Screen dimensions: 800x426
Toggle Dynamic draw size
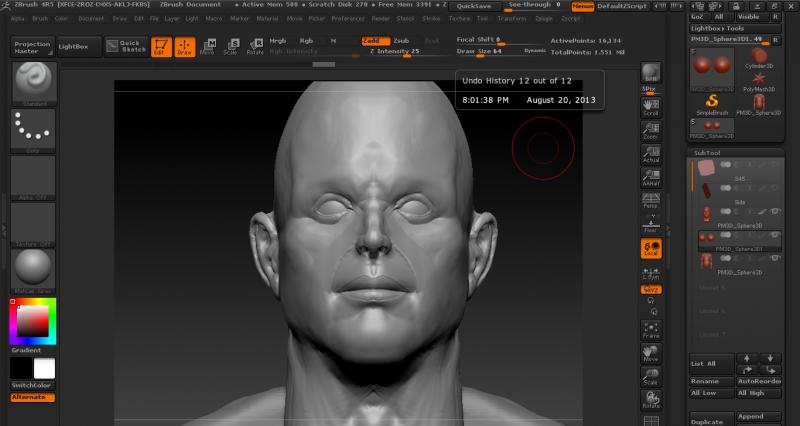pyautogui.click(x=534, y=51)
